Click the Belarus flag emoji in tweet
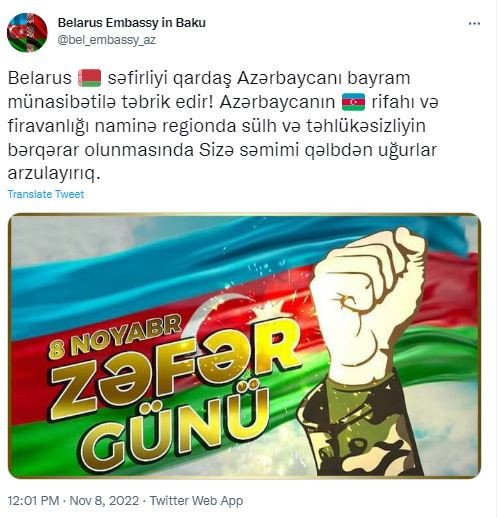 89,78
